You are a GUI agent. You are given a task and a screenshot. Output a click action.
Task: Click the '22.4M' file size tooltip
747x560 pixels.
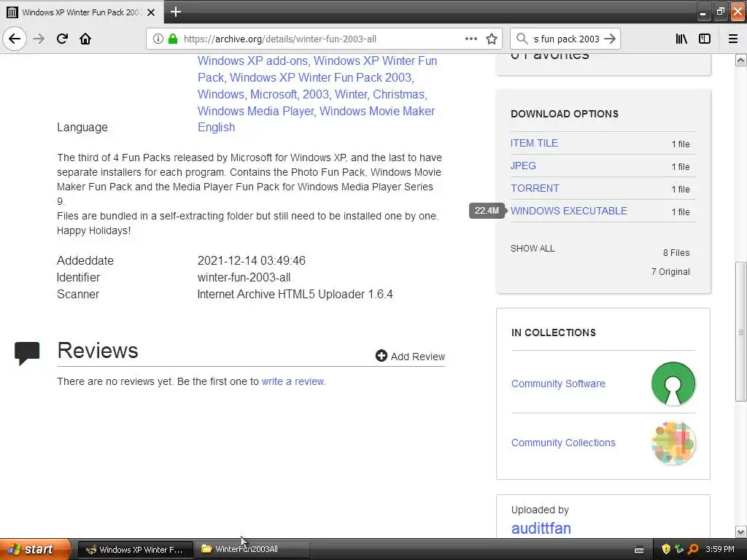tap(487, 211)
